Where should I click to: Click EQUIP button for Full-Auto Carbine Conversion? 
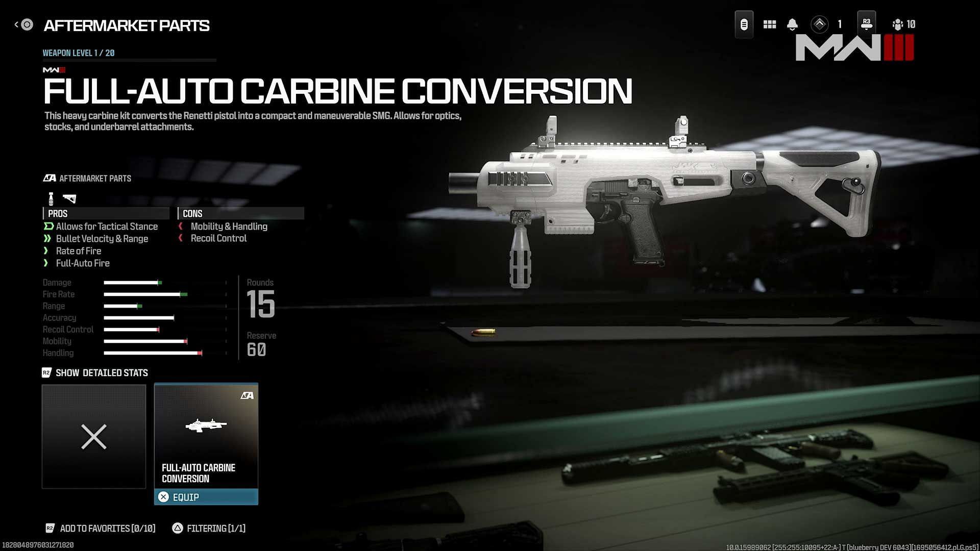pyautogui.click(x=206, y=496)
